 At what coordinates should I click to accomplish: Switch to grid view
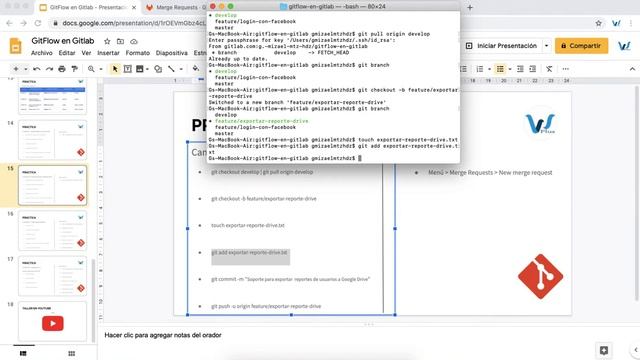click(x=71, y=353)
